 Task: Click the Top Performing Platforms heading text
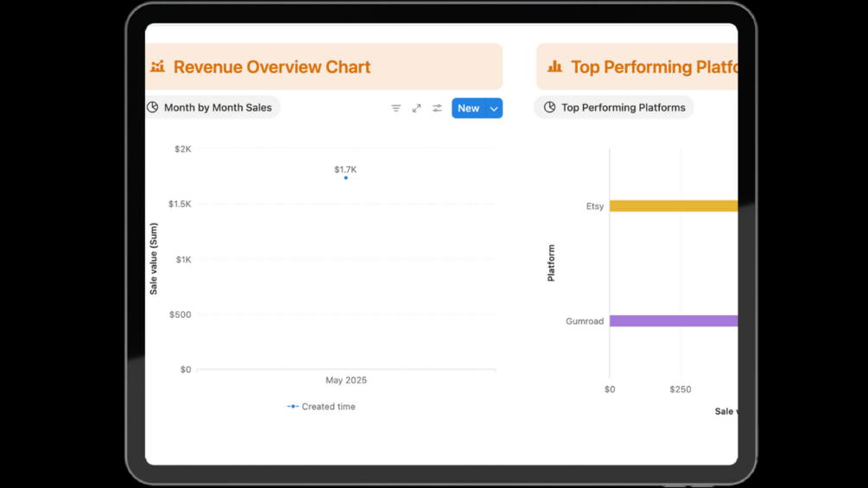pyautogui.click(x=654, y=67)
